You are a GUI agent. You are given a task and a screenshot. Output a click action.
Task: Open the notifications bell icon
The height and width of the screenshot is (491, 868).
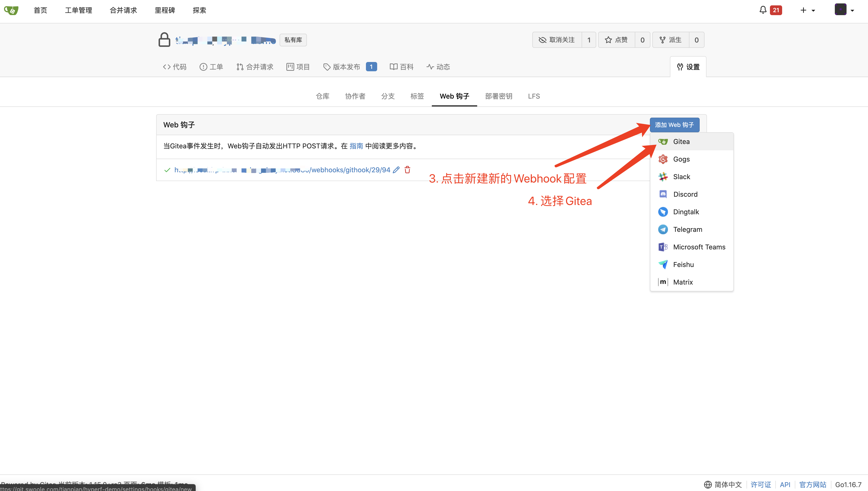coord(763,10)
